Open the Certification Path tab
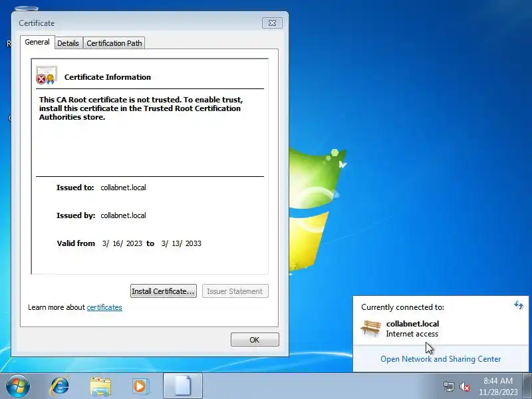This screenshot has height=399, width=532. click(114, 43)
